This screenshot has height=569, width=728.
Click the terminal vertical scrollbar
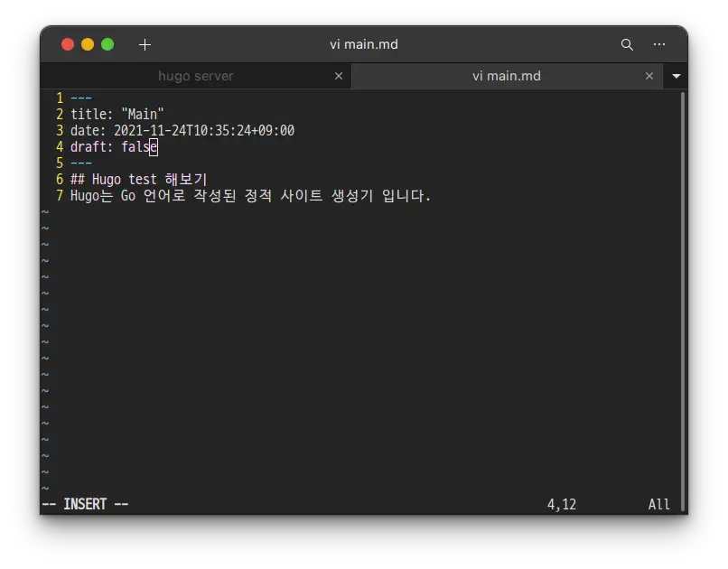(x=683, y=301)
